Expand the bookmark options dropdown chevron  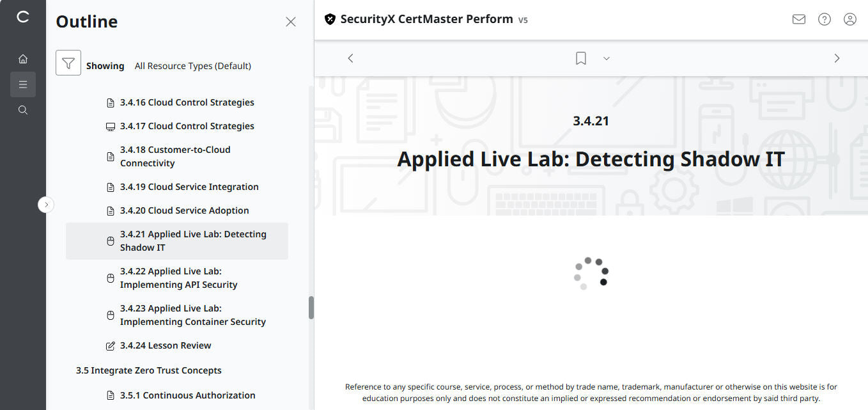607,58
